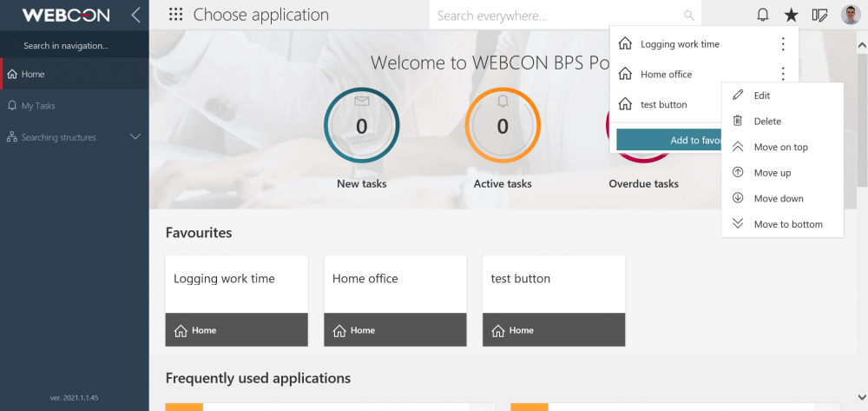Open the Home office favourite tile
This screenshot has width=868, height=411.
click(x=395, y=301)
